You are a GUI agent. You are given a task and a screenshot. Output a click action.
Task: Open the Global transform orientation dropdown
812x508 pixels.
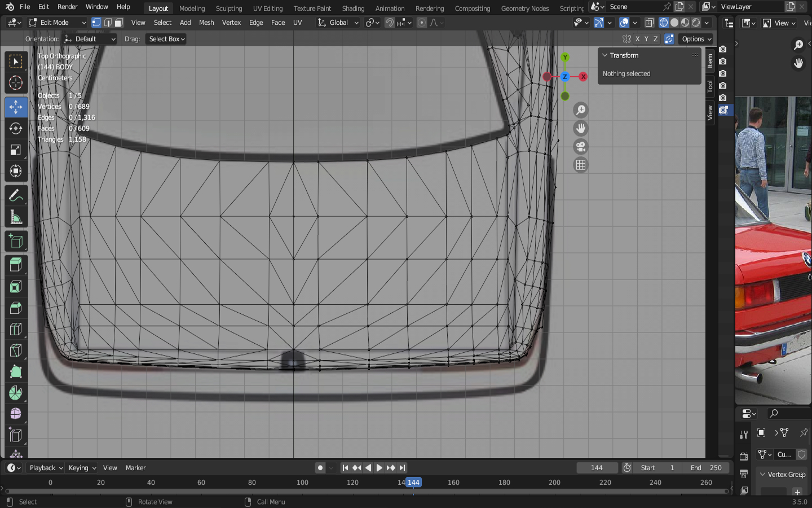coord(338,23)
